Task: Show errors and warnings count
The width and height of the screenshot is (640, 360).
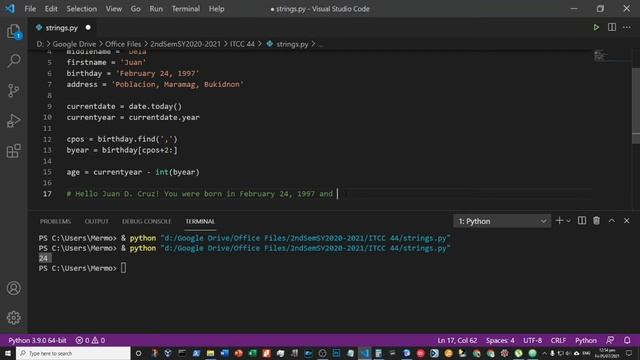Action: coord(90,340)
